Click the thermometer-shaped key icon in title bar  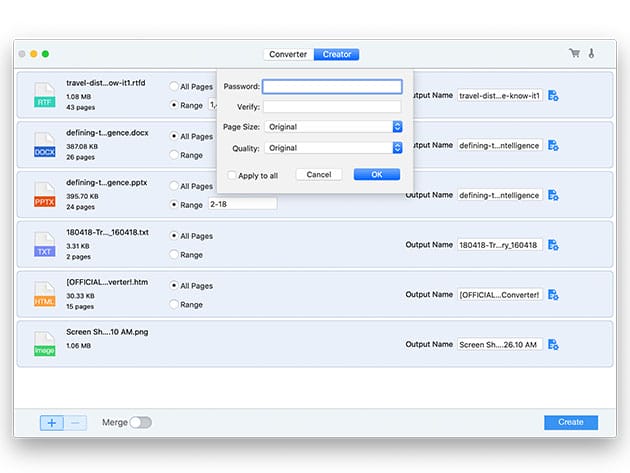(591, 54)
